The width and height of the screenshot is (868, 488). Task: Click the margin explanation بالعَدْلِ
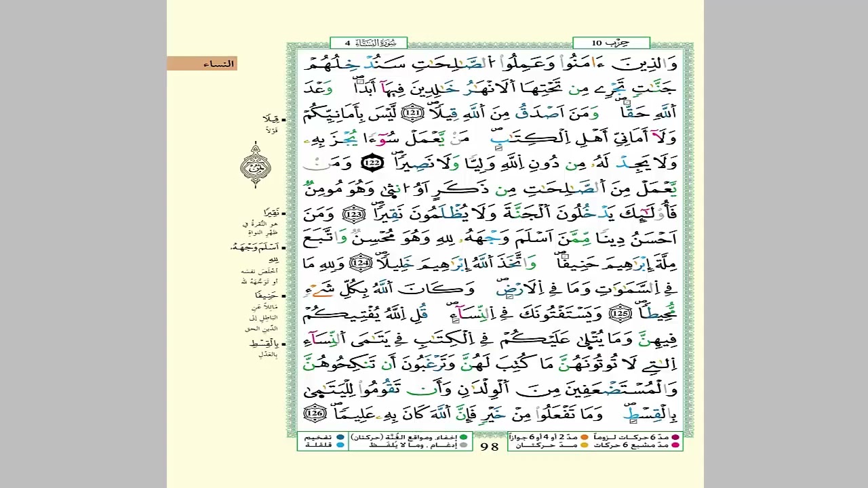pos(269,354)
